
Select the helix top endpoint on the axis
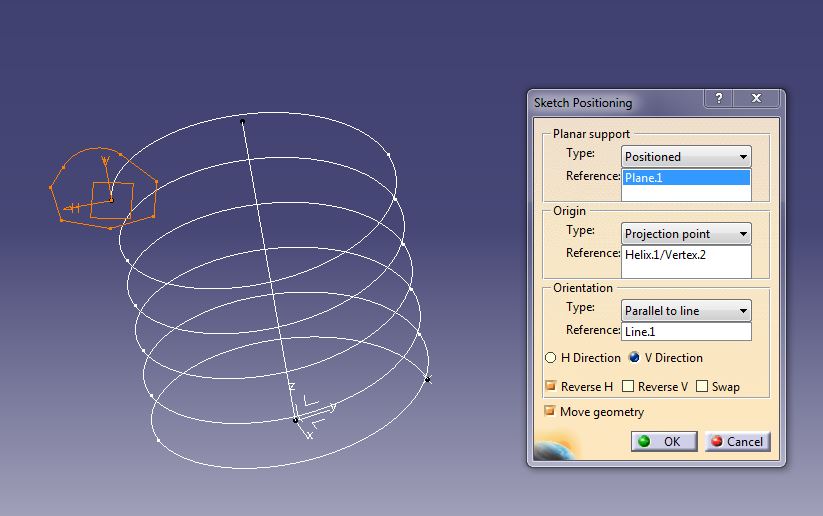click(x=242, y=122)
